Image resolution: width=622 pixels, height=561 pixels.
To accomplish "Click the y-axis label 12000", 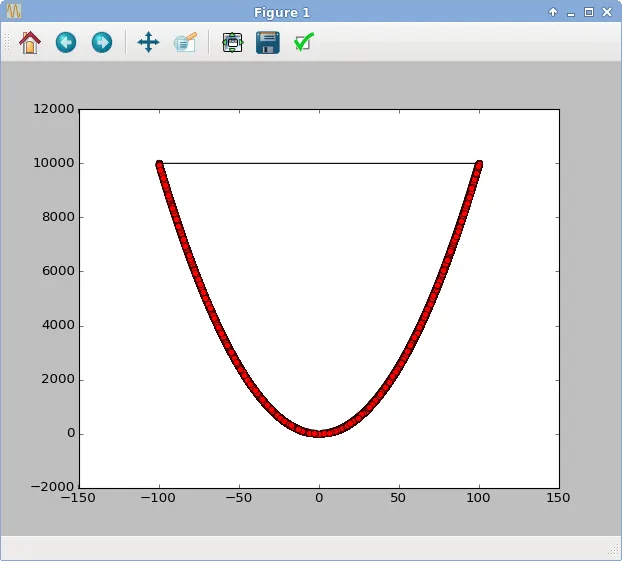I will coord(54,109).
